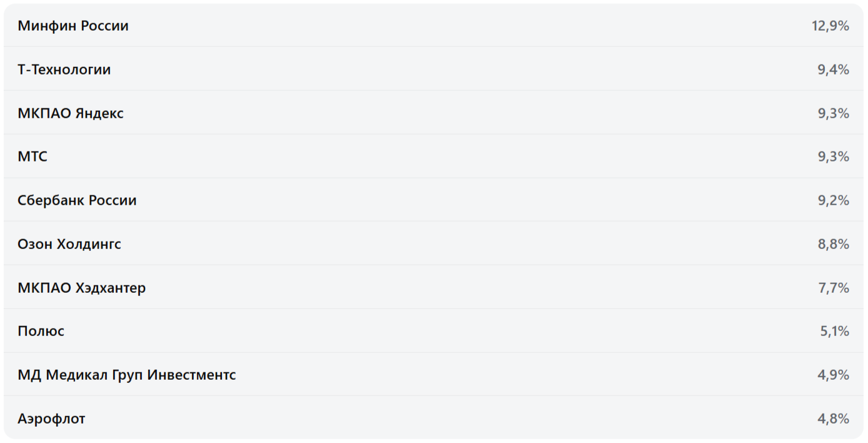Select the 9,2% Сбербанк percentage

(x=833, y=200)
